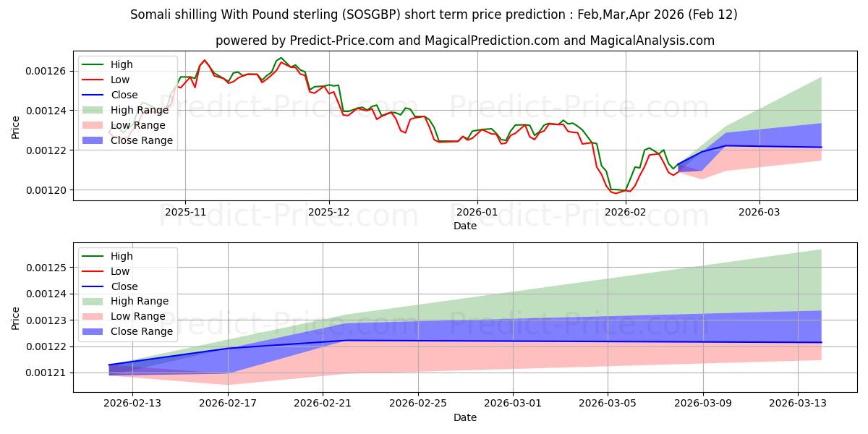Click the green High line marker in bottom legend
This screenshot has width=868, height=434.
tap(94, 257)
